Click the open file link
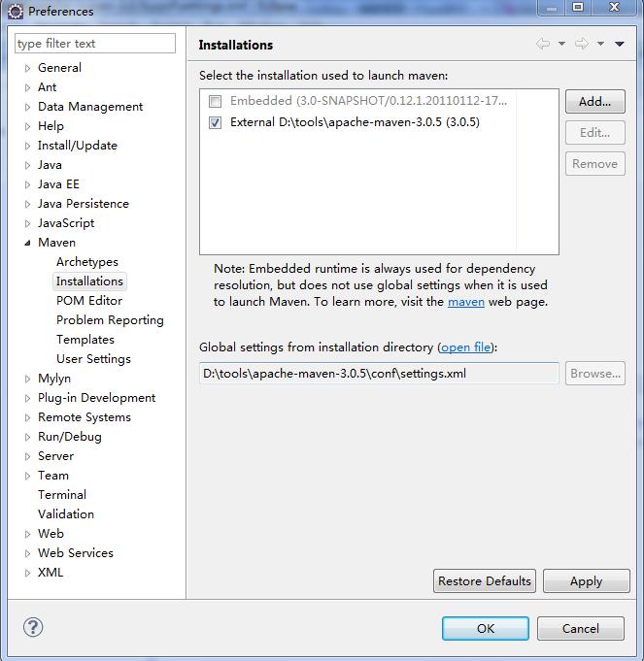The width and height of the screenshot is (644, 661). coord(465,347)
